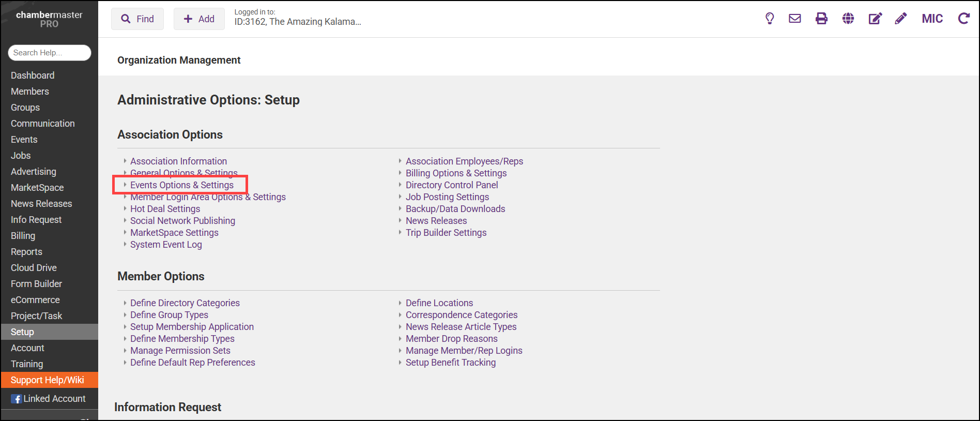980x421 pixels.
Task: Open Reports from the sidebar menu
Action: coord(26,252)
